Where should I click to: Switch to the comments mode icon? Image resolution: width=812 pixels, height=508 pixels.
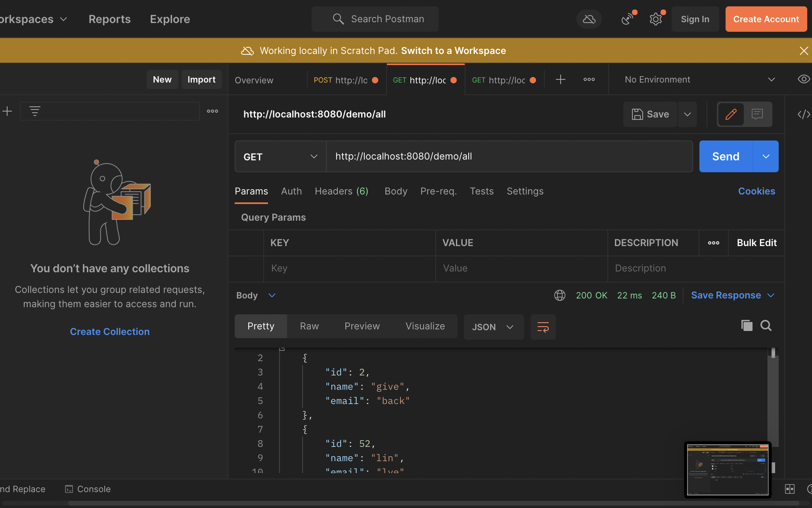pos(757,114)
